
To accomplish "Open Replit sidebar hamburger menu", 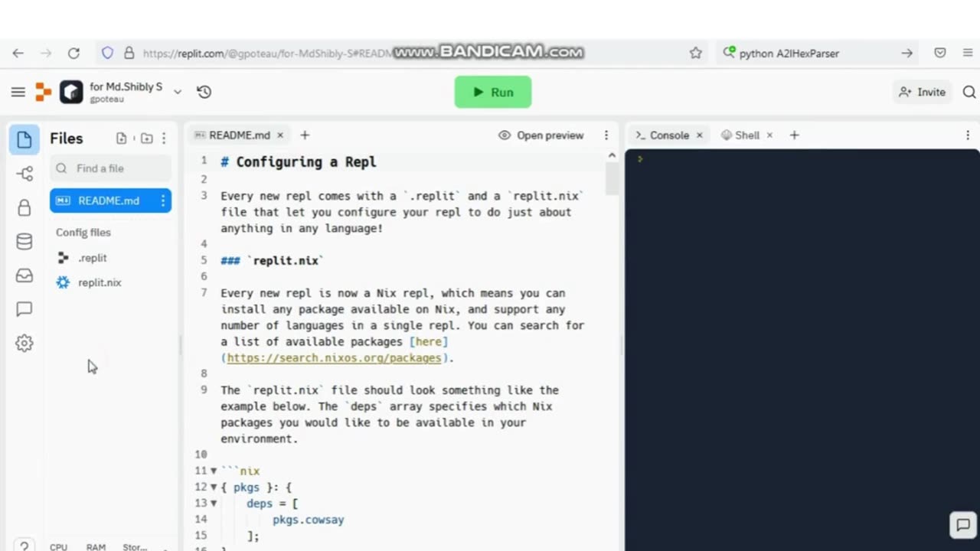I will tap(18, 92).
